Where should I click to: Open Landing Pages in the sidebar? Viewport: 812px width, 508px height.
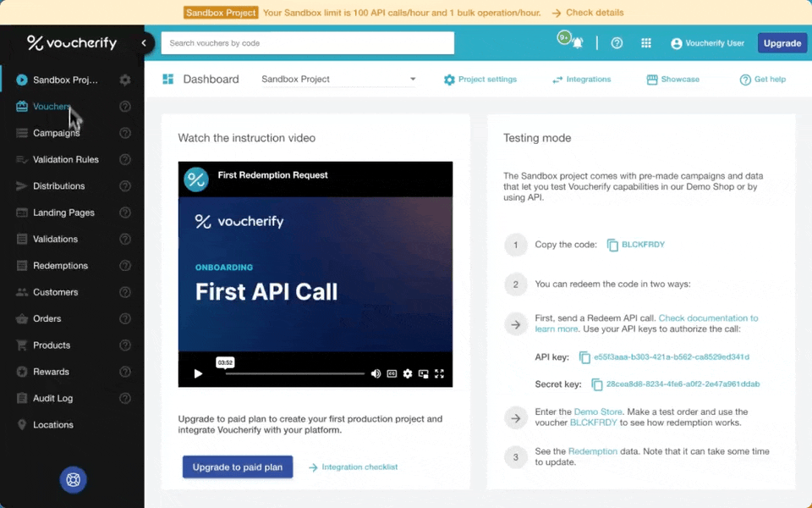(x=63, y=213)
